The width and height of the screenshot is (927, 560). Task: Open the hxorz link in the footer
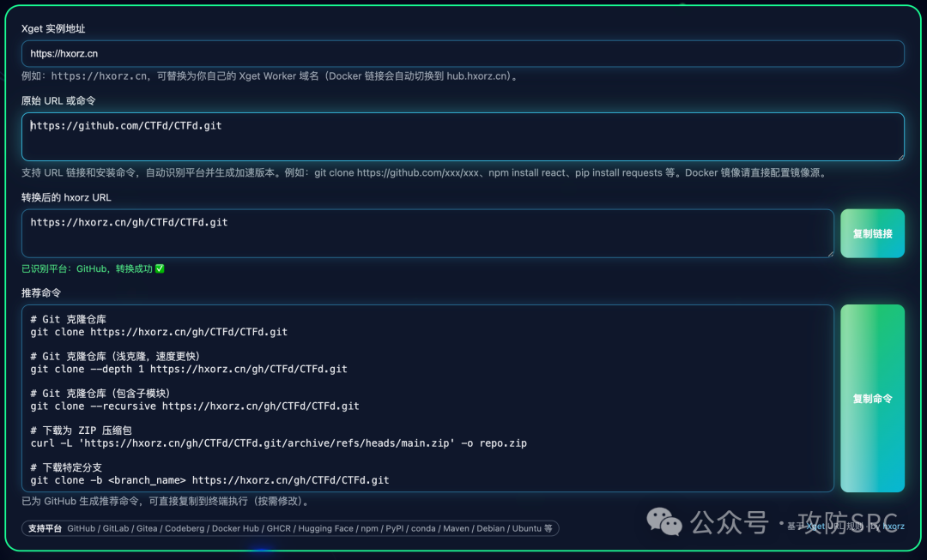coord(893,526)
